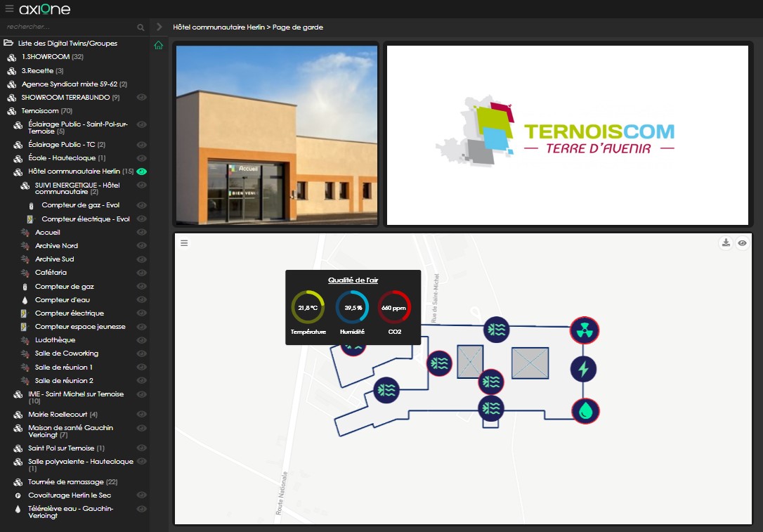Collapse sidebar with the chevron arrow
This screenshot has height=532, width=763.
click(x=159, y=27)
